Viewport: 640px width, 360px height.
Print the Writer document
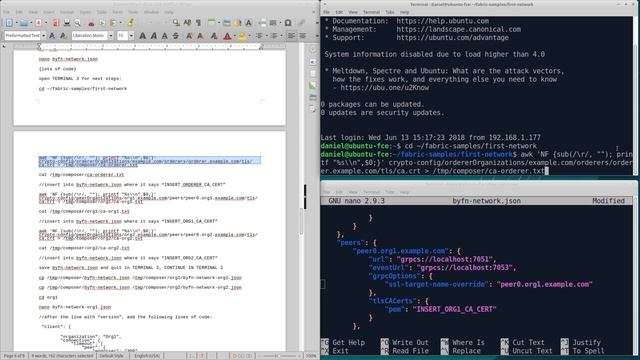[67, 23]
